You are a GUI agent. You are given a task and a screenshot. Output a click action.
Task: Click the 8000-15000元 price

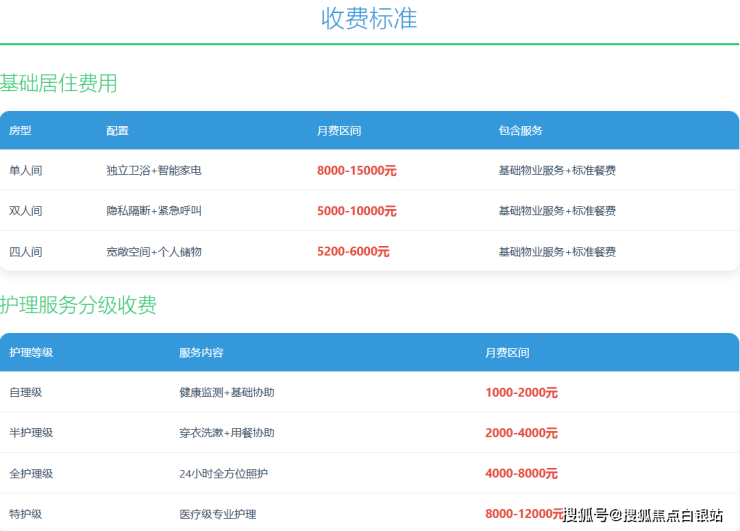point(356,171)
